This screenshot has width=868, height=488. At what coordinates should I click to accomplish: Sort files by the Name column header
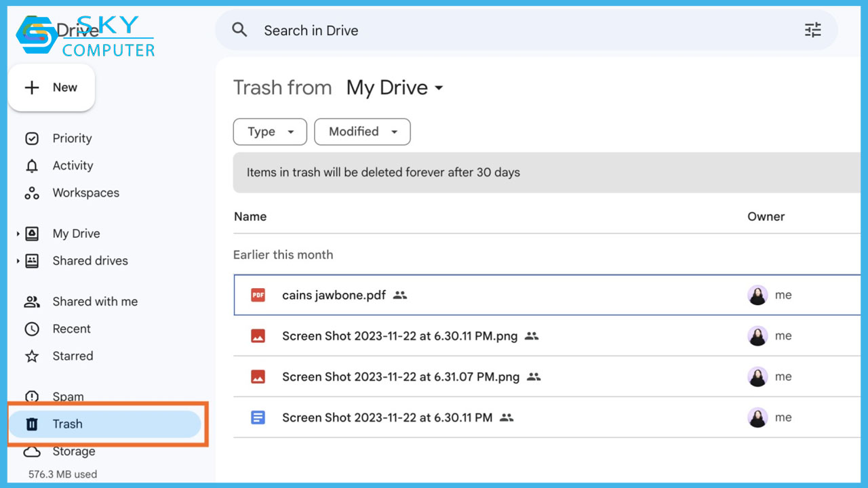[250, 217]
